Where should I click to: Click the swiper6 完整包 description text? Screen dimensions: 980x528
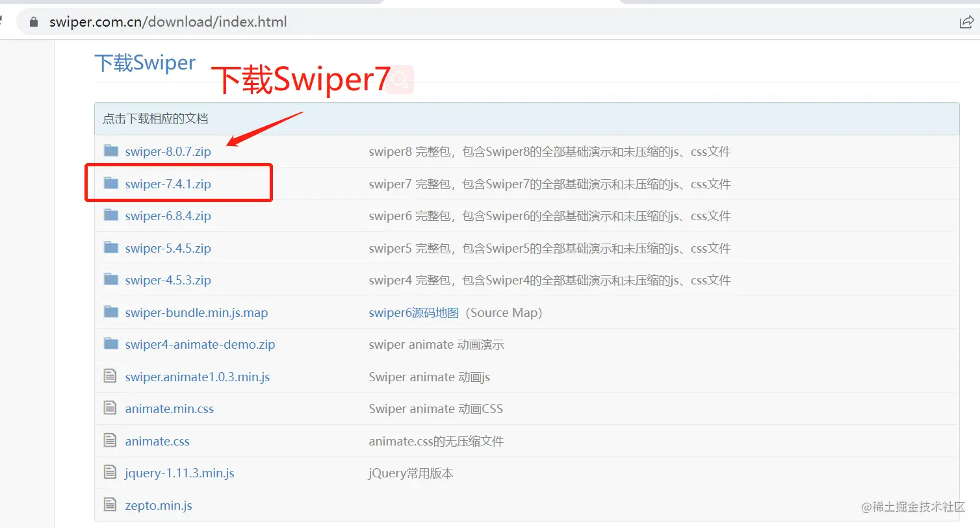(550, 216)
